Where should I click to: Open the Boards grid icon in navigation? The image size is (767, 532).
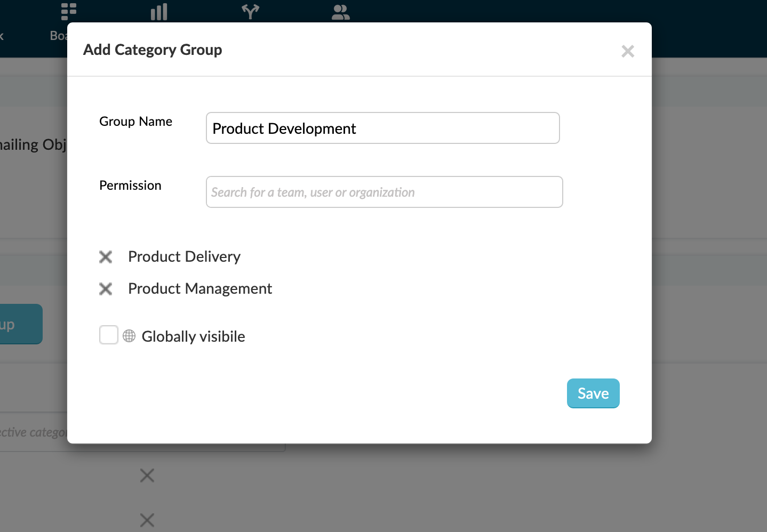pyautogui.click(x=69, y=11)
